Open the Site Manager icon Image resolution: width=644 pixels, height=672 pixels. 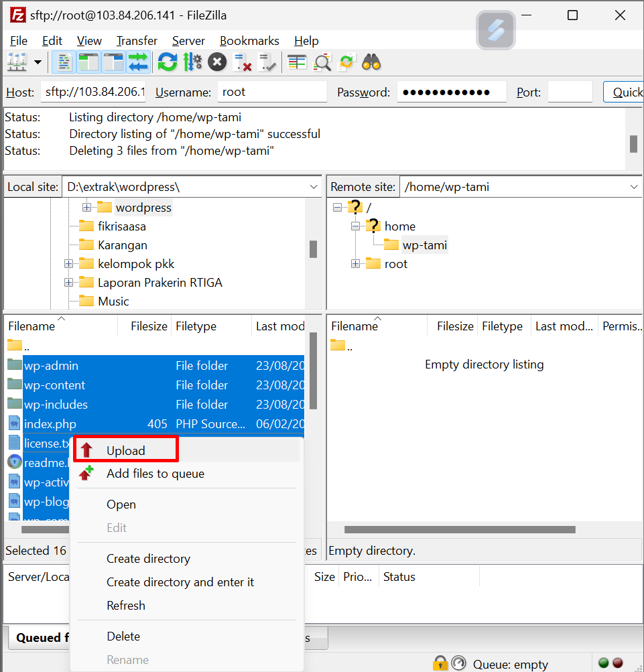click(17, 62)
